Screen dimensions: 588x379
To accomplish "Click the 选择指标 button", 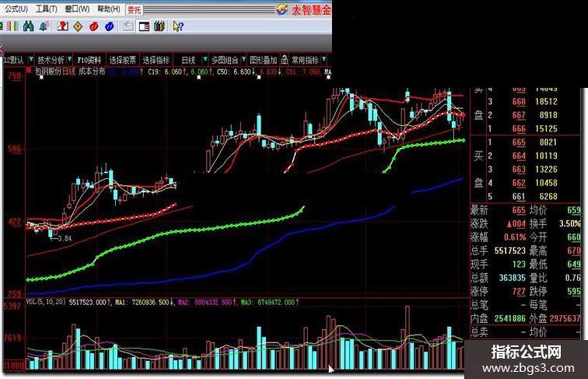I will [x=156, y=60].
